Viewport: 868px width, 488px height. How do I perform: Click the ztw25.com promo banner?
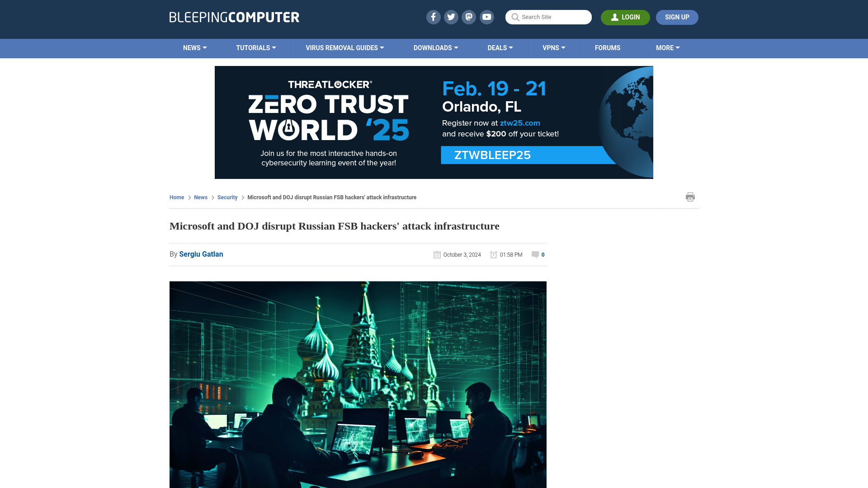434,122
